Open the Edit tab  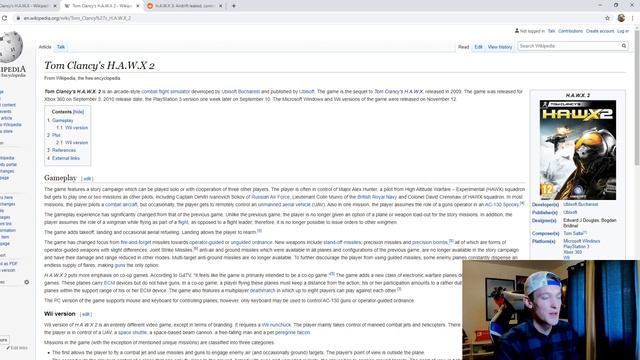(478, 47)
